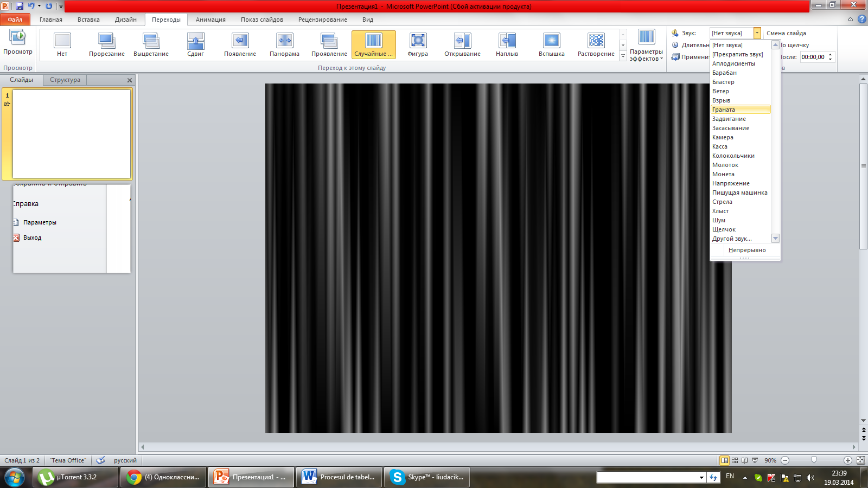The width and height of the screenshot is (868, 488).
Task: Apply the Фигура transition
Action: click(418, 44)
